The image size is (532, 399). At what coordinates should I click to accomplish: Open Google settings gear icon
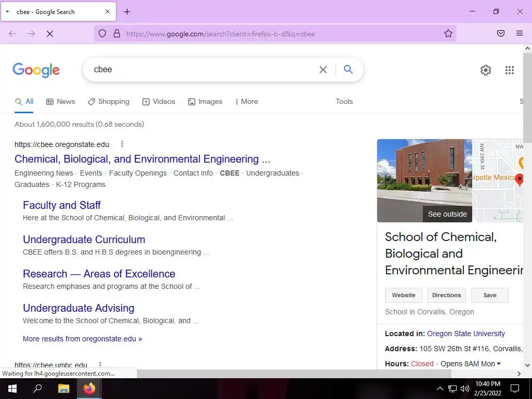click(486, 70)
